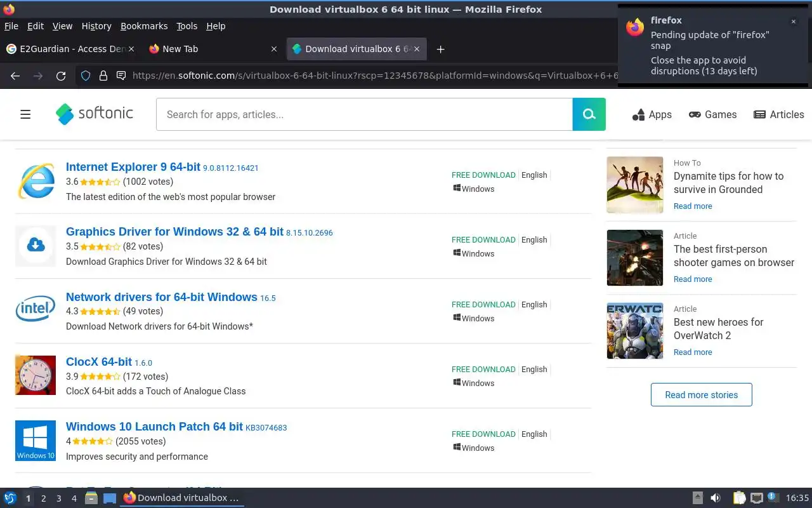Switch to the New Tab tab
The height and width of the screenshot is (508, 812).
coord(214,49)
